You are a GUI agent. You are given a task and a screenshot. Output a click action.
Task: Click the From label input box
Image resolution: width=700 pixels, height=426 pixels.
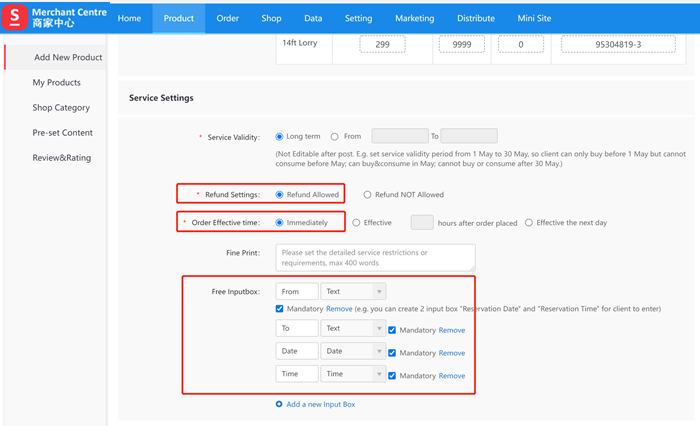pyautogui.click(x=297, y=292)
